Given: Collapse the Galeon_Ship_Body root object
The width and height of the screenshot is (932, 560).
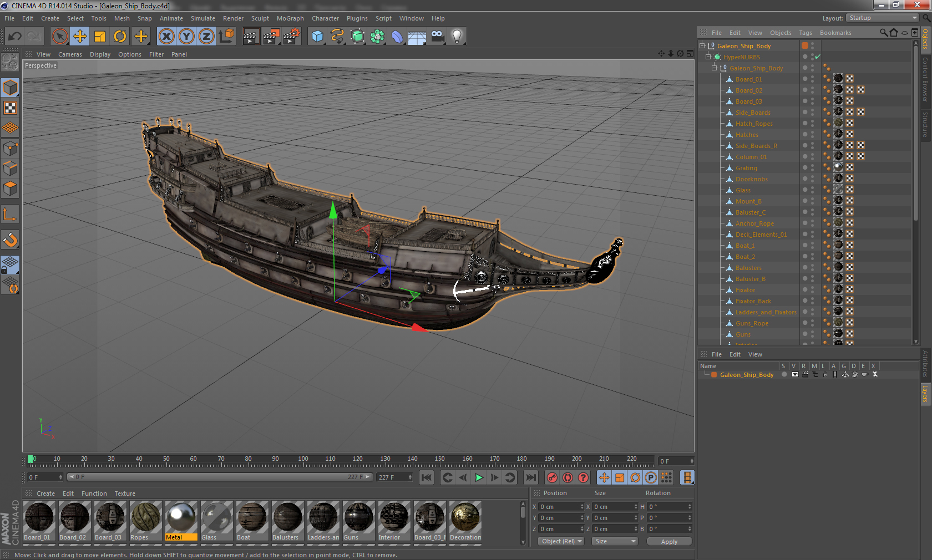Looking at the screenshot, I should [x=702, y=45].
